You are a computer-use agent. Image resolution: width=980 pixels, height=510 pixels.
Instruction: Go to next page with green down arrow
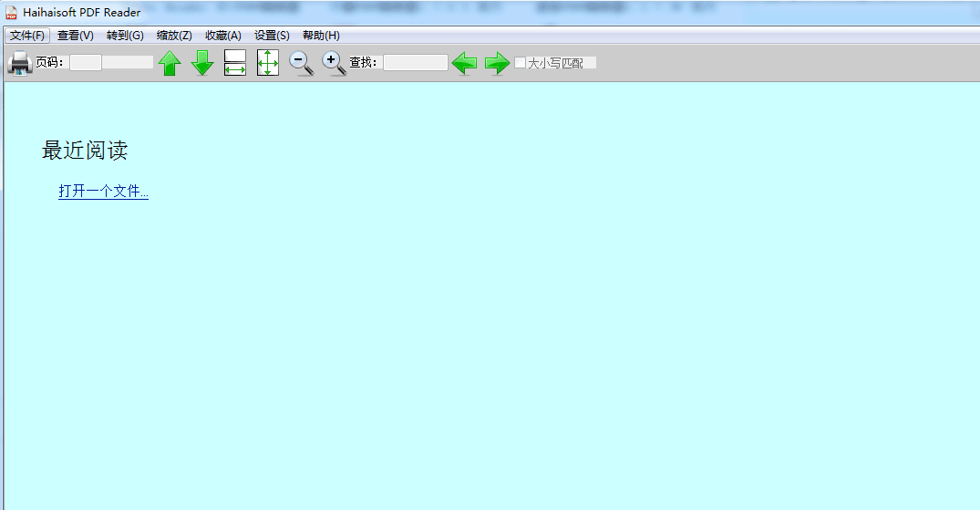click(202, 63)
